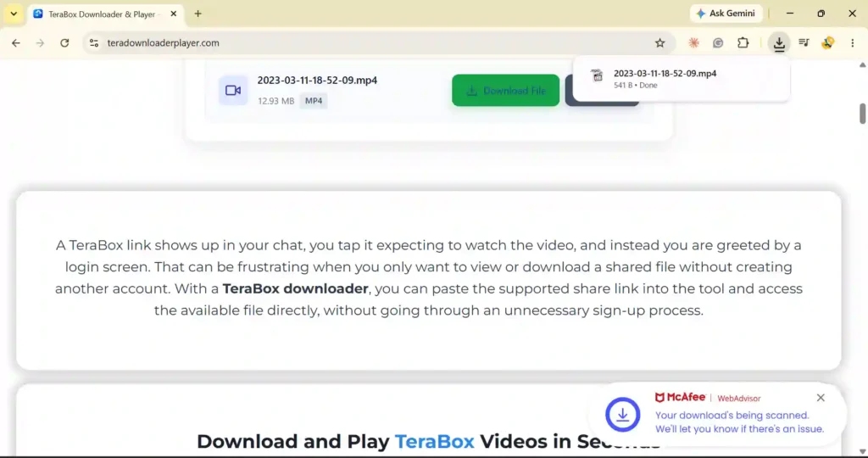Click the Ask Gemini button

click(x=726, y=14)
